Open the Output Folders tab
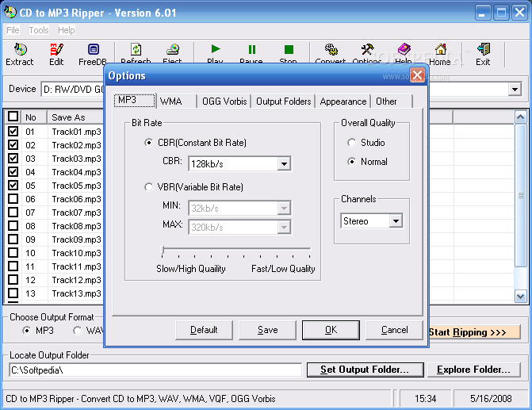Viewport: 532px width, 410px height. coord(283,102)
